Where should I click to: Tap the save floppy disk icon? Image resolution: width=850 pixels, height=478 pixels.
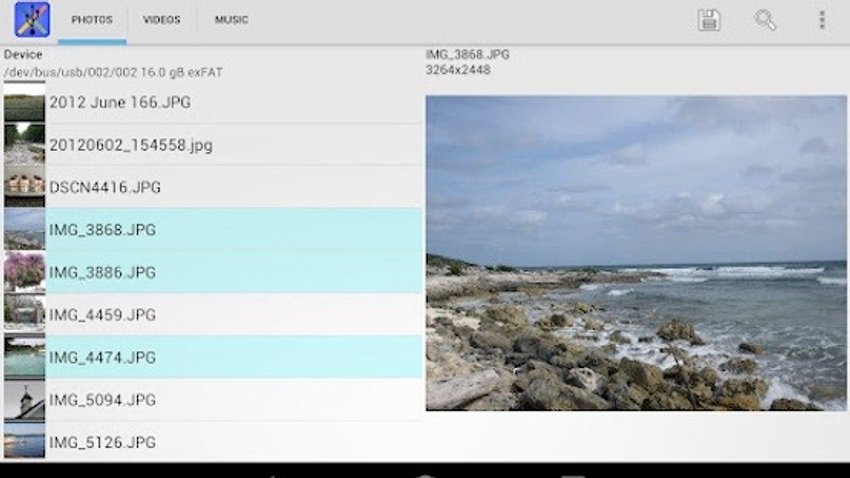pyautogui.click(x=709, y=20)
